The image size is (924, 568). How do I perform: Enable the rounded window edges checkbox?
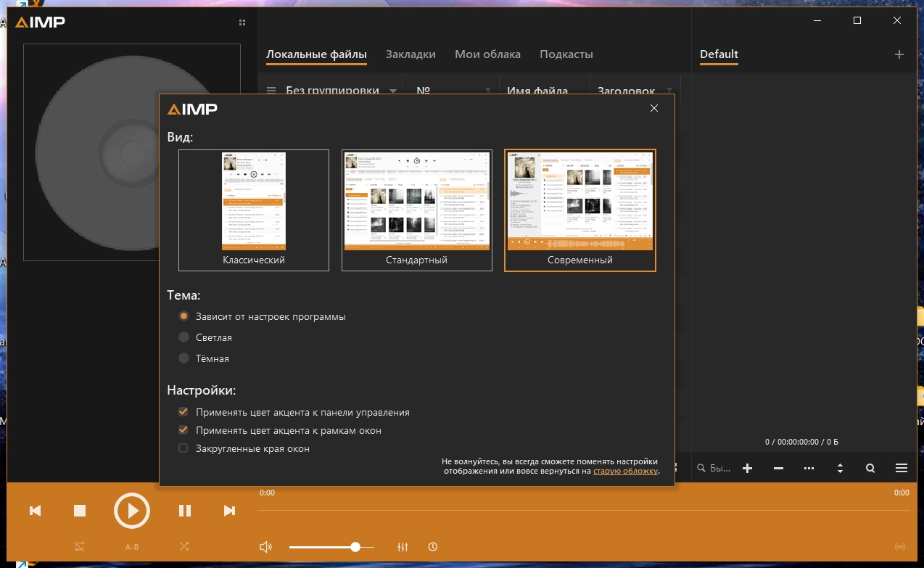tap(183, 449)
